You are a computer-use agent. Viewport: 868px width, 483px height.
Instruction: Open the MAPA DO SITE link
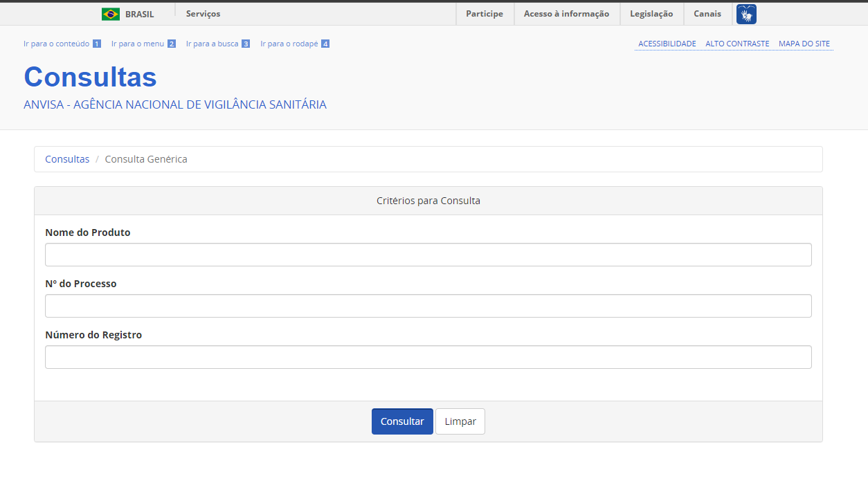coord(804,44)
